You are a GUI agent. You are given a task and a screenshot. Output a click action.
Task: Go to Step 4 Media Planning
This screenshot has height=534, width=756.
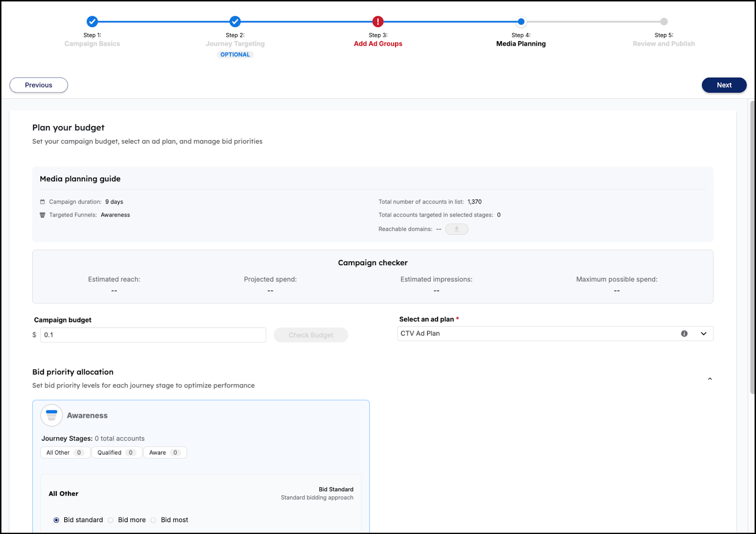coord(521,22)
